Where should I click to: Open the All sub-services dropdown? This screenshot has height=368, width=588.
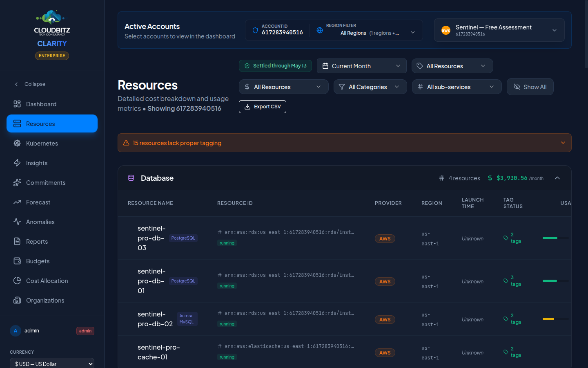[x=457, y=87]
